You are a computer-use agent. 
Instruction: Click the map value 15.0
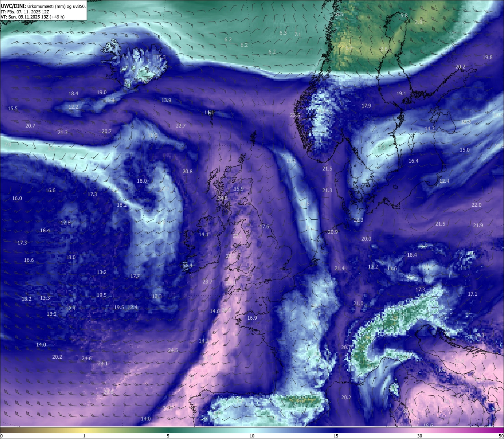click(465, 150)
